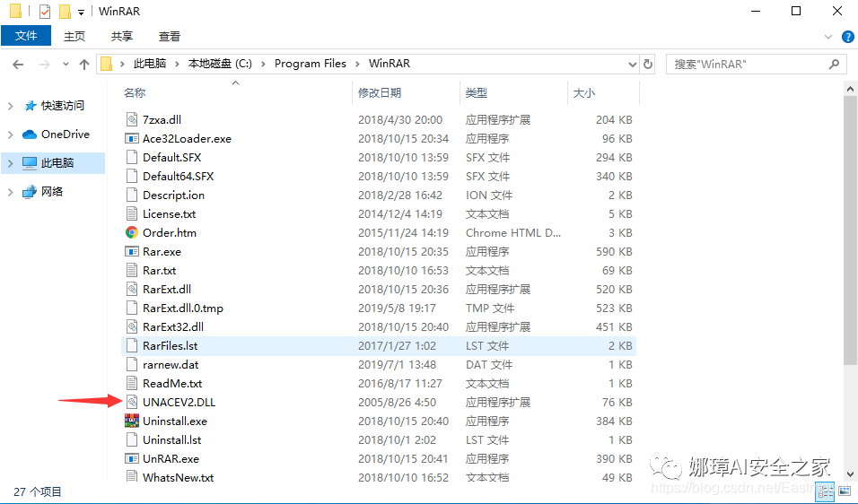Click the Uninstall.lst file icon
The height and width of the screenshot is (504, 858).
tap(131, 440)
